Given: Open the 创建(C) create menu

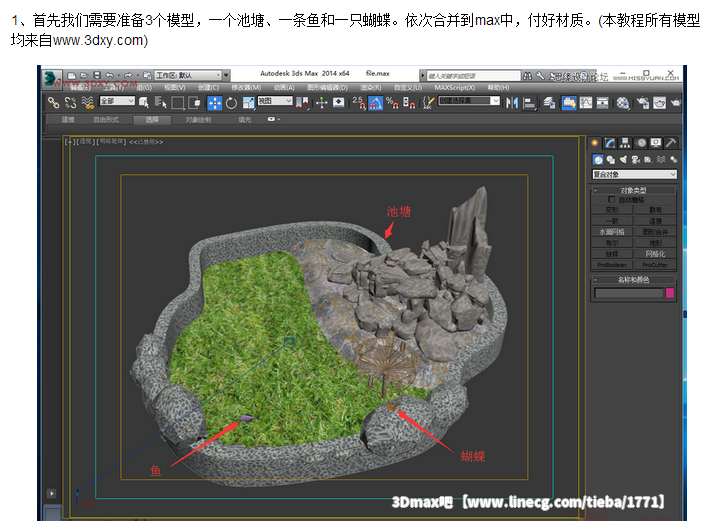Looking at the screenshot, I should pos(208,88).
